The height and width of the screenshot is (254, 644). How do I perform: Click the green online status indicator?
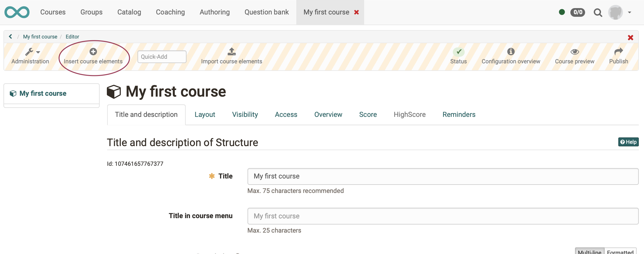(x=562, y=12)
